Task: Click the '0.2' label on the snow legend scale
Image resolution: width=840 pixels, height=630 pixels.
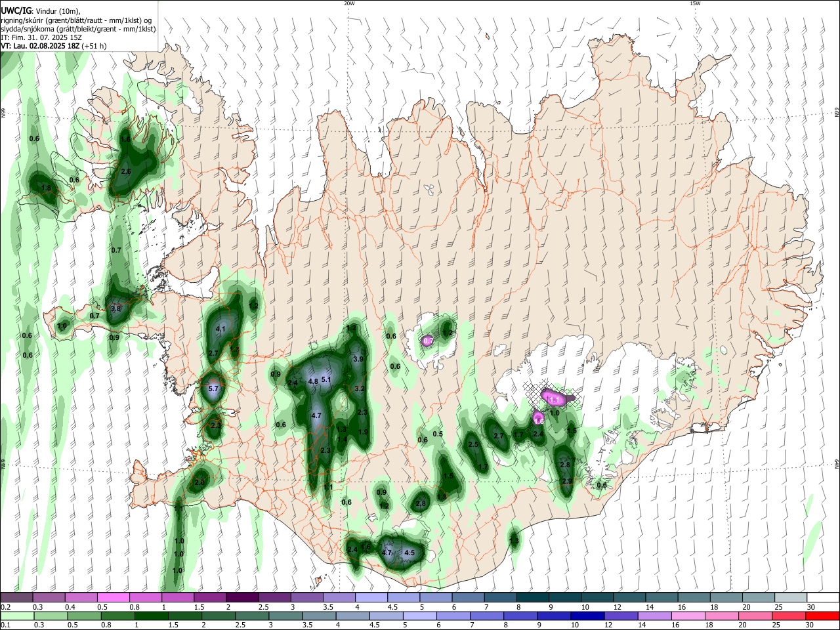Action: [5, 607]
